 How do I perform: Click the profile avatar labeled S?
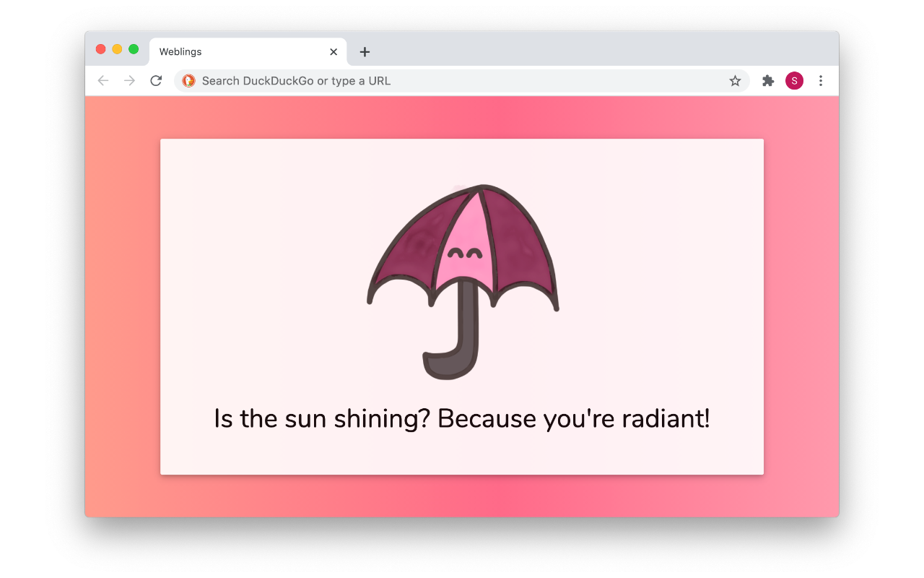794,81
